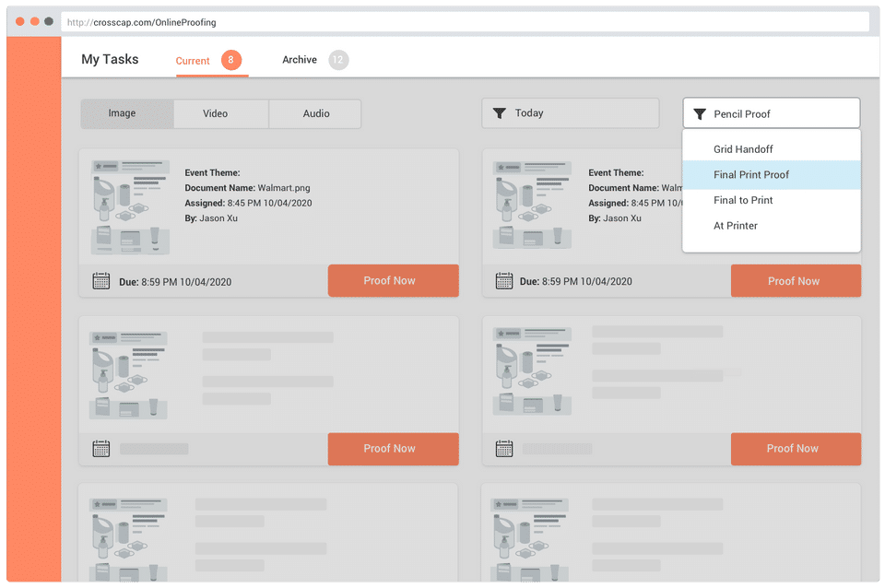Screen dimensions: 885x588
Task: Switch media filter to Audio
Action: point(315,113)
